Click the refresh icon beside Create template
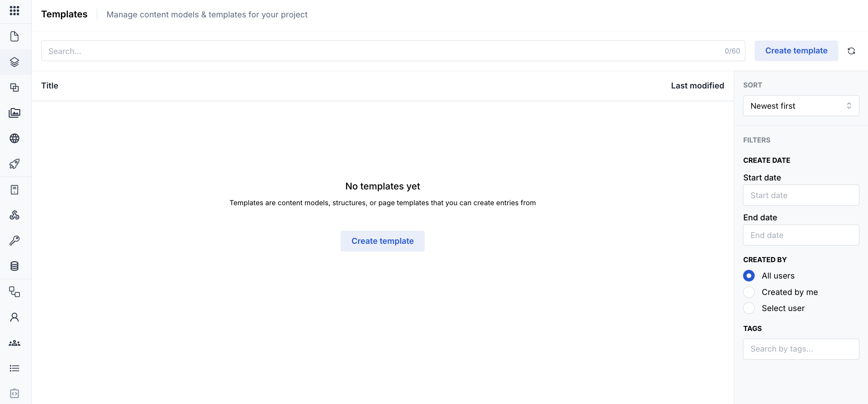Viewport: 868px width, 404px height. 851,51
